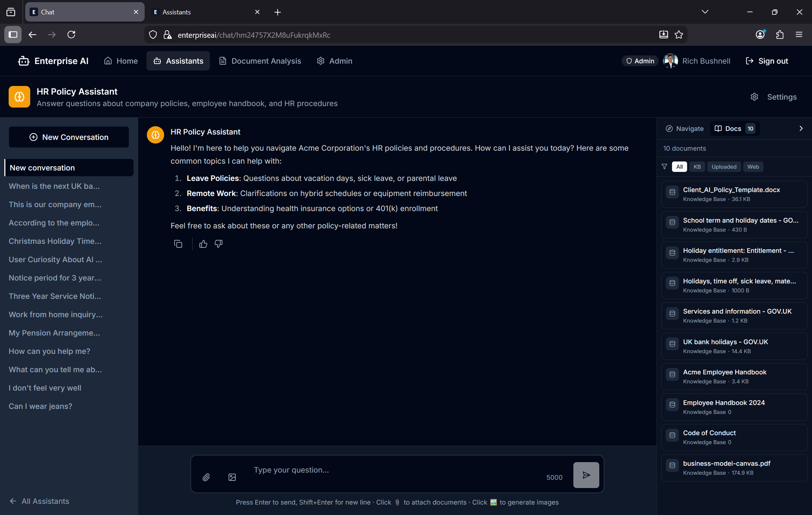Viewport: 812px width, 515px height.
Task: Attach a document using the paperclip icon
Action: point(206,477)
